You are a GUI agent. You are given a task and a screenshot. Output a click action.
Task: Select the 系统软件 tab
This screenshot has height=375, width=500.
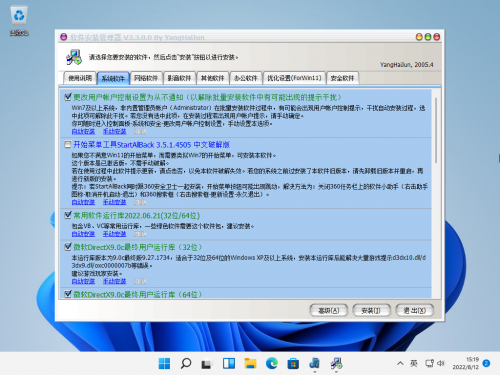click(x=113, y=78)
